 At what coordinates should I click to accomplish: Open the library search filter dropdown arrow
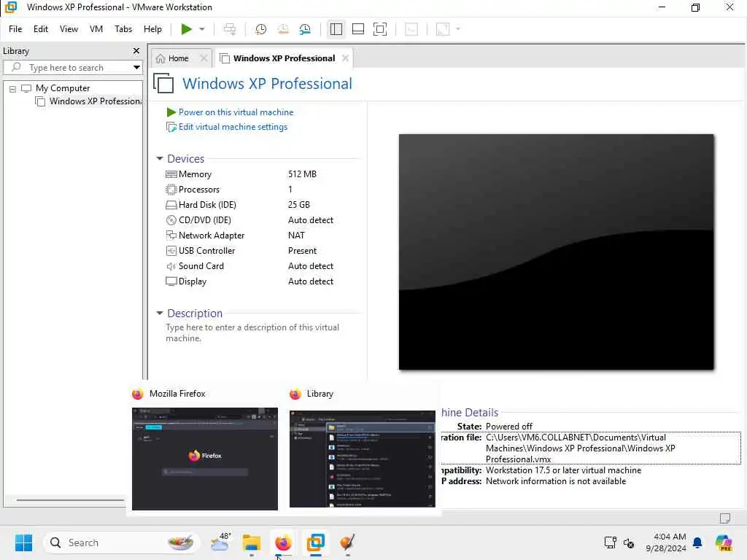pos(136,67)
